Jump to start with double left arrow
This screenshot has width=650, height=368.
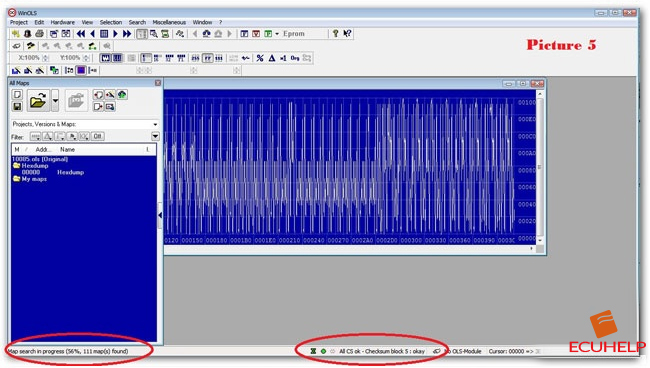click(81, 34)
